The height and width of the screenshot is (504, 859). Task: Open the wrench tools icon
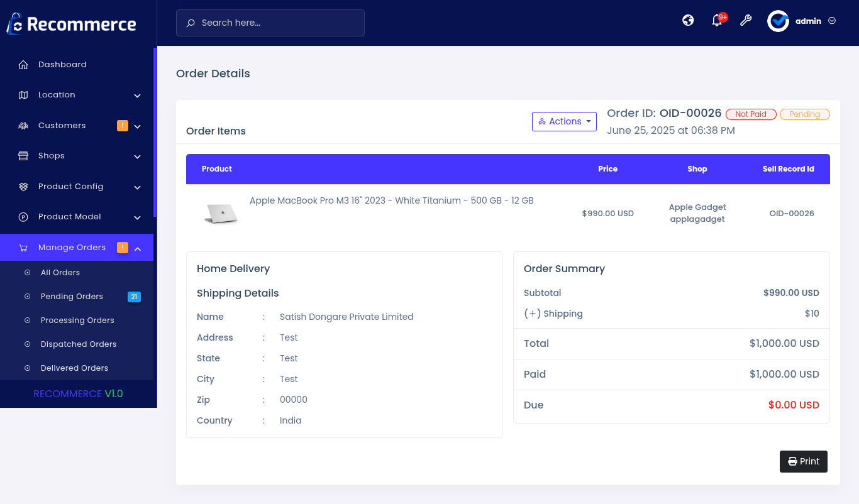(x=746, y=20)
